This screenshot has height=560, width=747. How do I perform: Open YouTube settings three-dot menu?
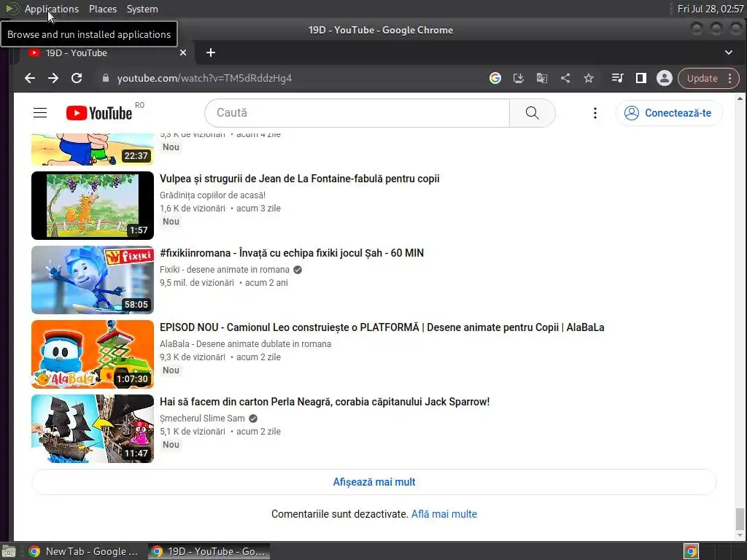(595, 113)
